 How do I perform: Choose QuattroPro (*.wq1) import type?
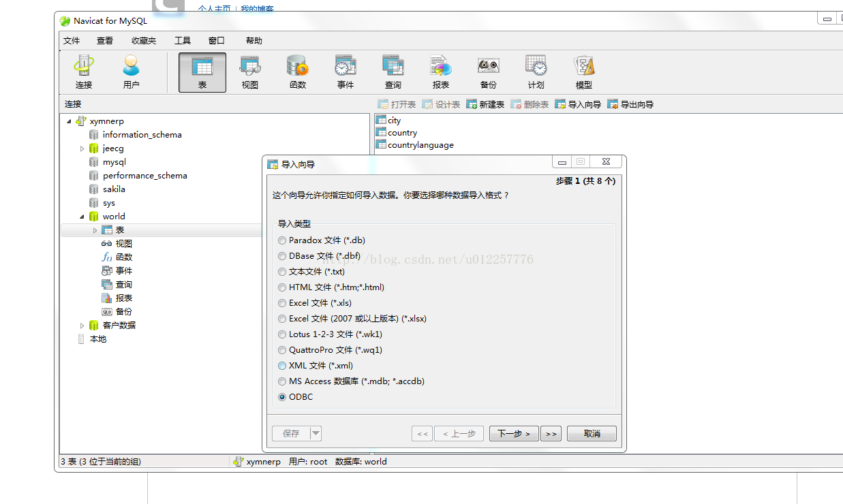[282, 350]
